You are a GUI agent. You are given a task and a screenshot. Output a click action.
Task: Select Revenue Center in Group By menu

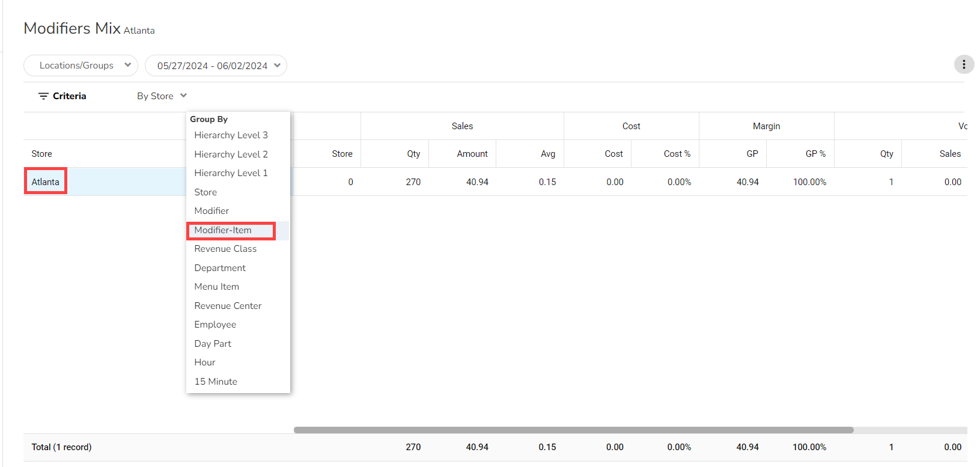(x=228, y=306)
